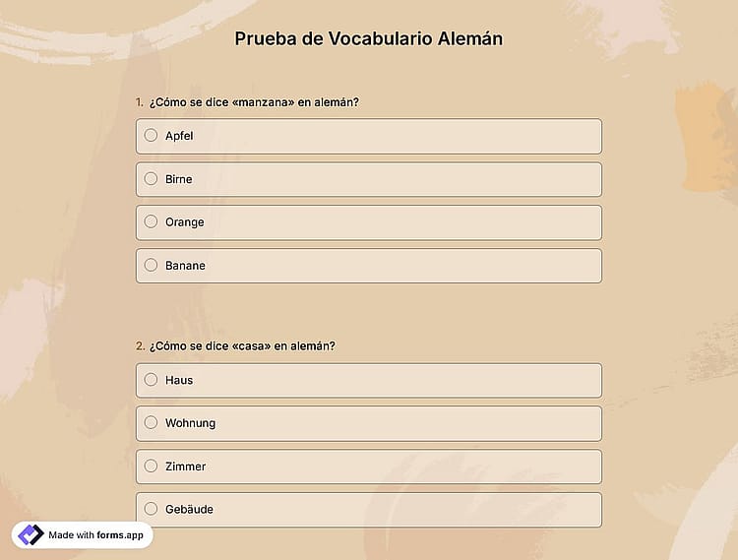
Task: Open the Made with forms.app link
Action: [x=82, y=535]
